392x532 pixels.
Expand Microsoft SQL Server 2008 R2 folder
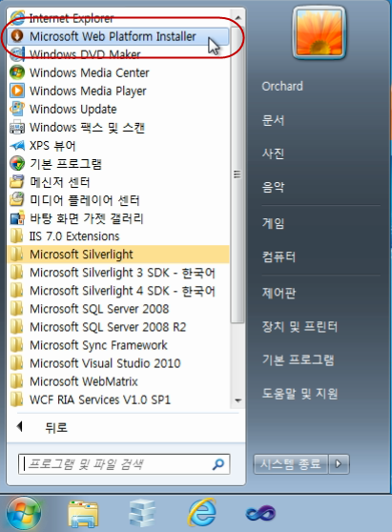click(117, 327)
